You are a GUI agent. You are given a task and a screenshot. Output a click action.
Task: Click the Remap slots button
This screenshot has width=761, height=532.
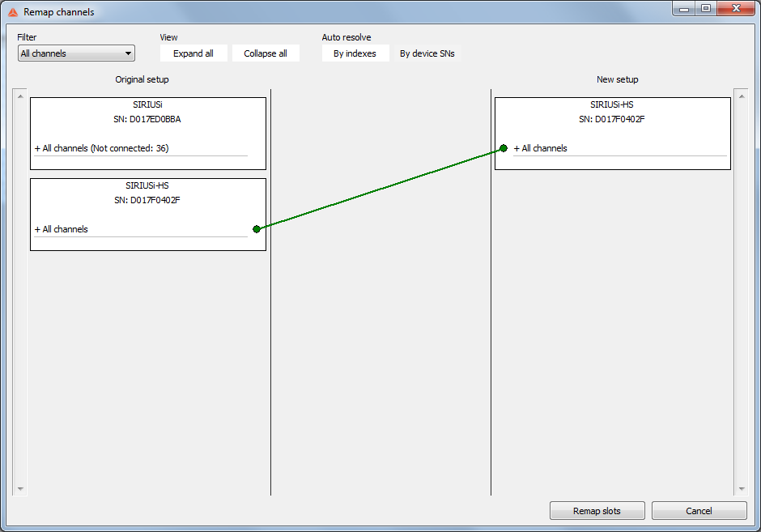(x=597, y=511)
